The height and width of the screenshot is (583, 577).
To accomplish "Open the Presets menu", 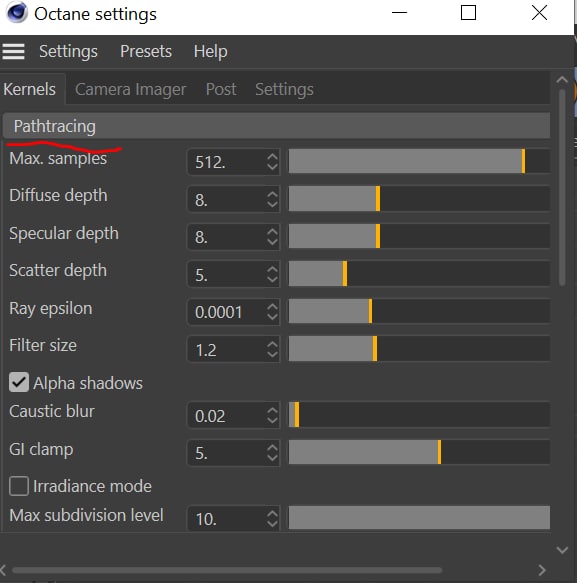I will point(146,51).
